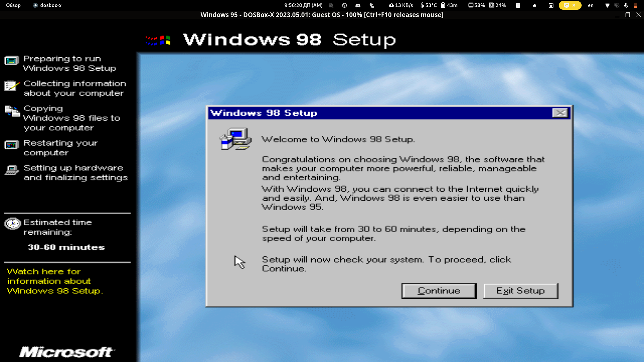This screenshot has width=644, height=362.
Task: Click the 43m battery time indicator
Action: [x=449, y=5]
